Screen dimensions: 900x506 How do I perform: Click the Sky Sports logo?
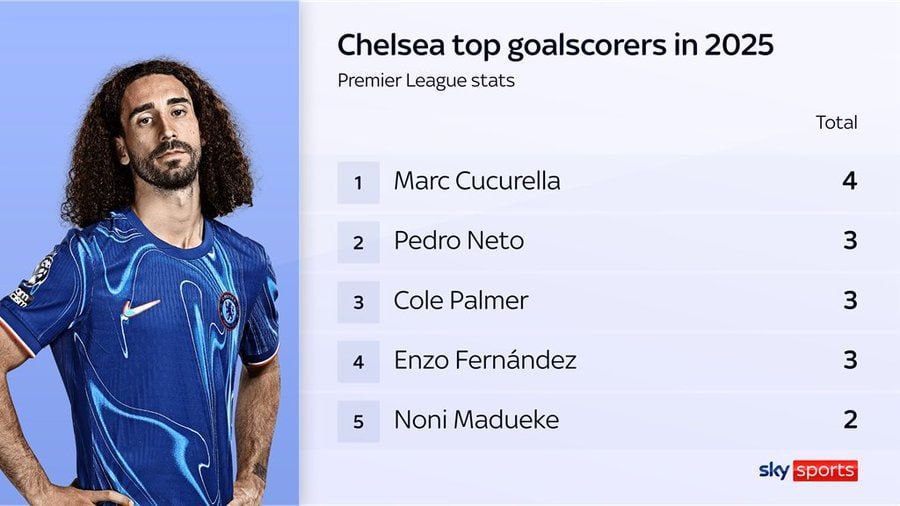(x=808, y=470)
